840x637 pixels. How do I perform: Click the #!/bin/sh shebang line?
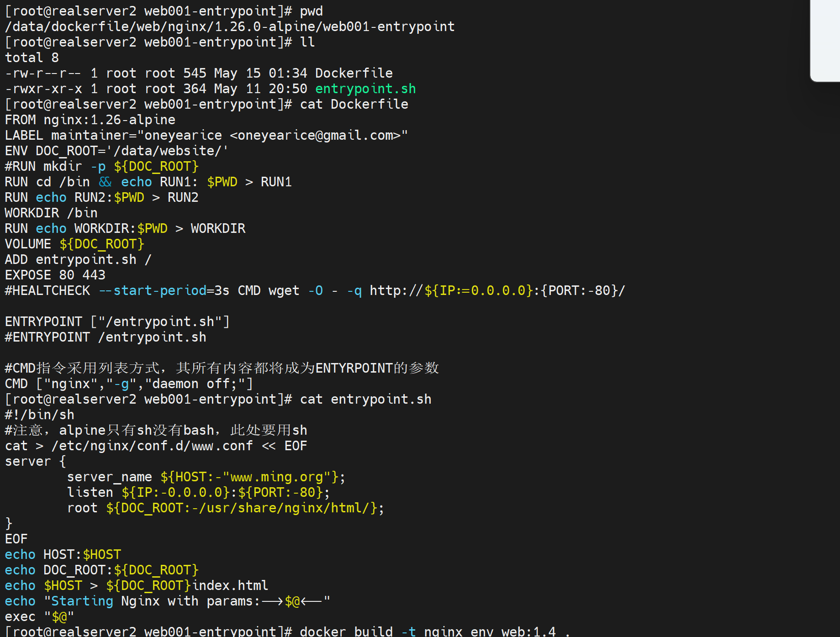click(39, 415)
